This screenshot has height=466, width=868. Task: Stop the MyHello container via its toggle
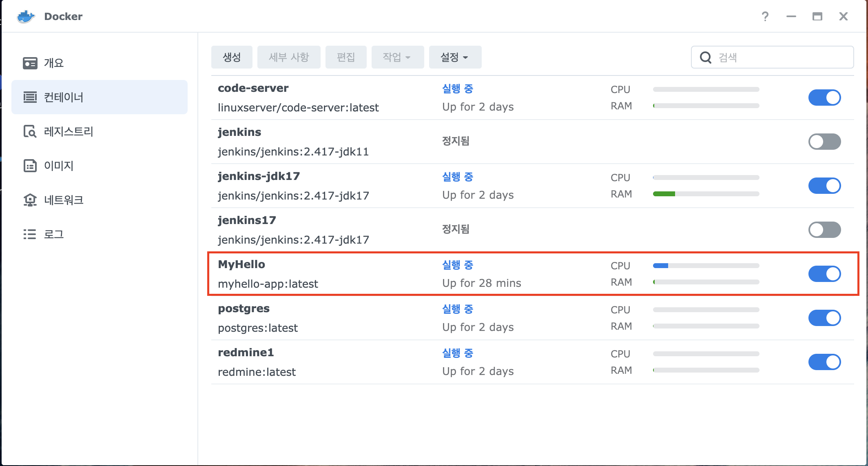(824, 274)
